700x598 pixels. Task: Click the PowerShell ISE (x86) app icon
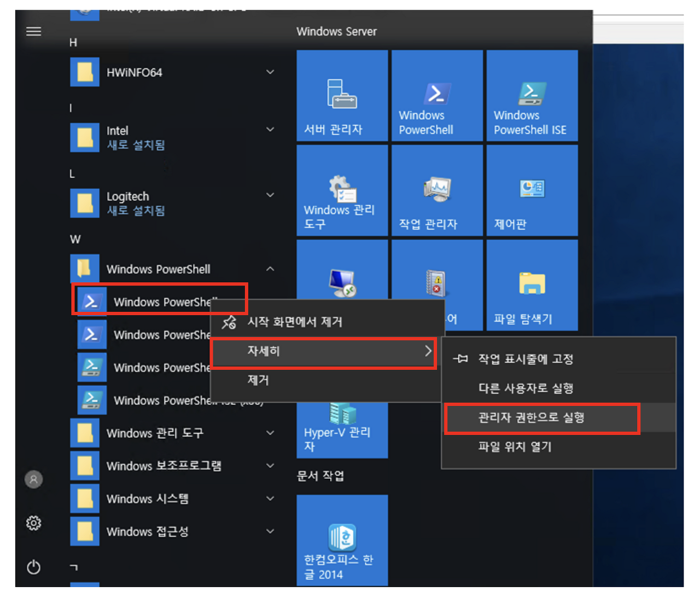(x=92, y=400)
